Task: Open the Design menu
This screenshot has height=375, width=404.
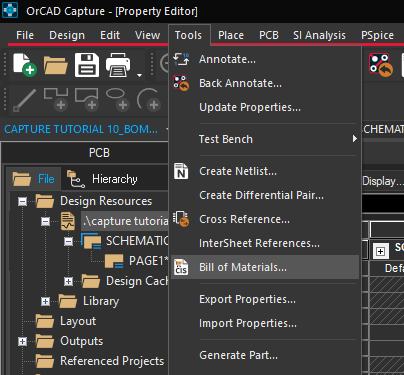Action: click(67, 35)
